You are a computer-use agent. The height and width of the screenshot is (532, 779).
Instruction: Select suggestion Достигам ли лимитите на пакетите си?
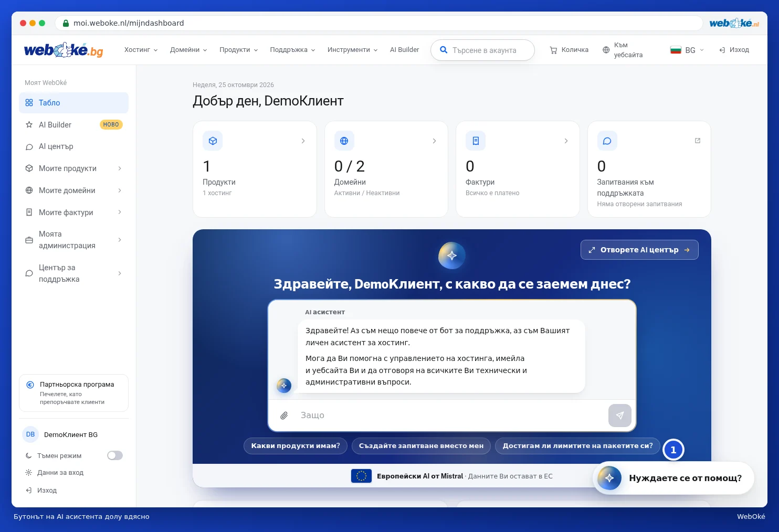point(577,446)
